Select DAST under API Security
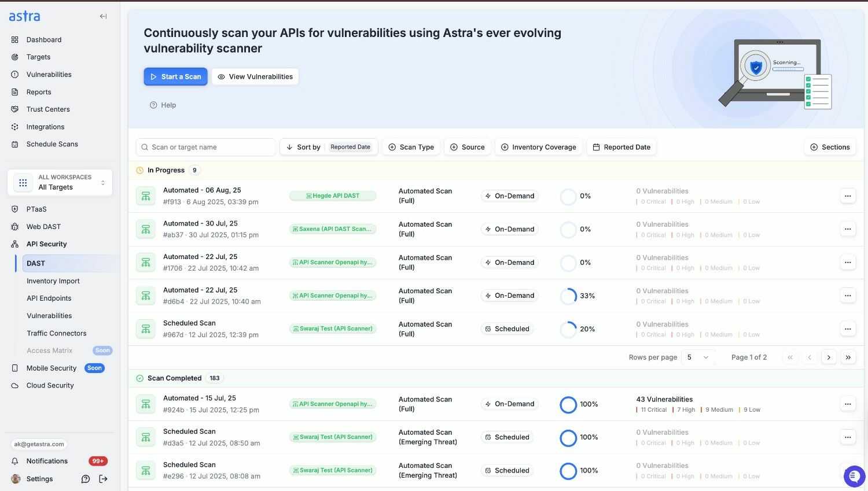Image resolution: width=868 pixels, height=491 pixels. click(x=35, y=263)
